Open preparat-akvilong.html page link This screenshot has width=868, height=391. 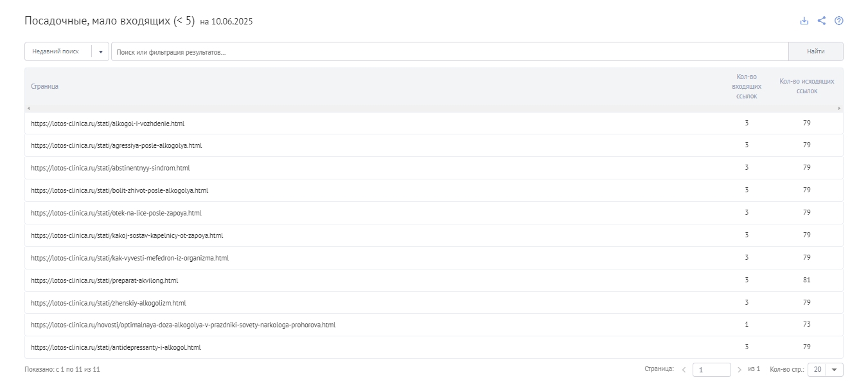105,280
